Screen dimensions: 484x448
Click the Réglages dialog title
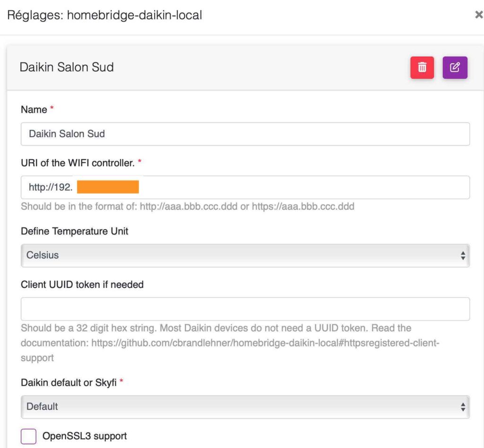pos(104,15)
